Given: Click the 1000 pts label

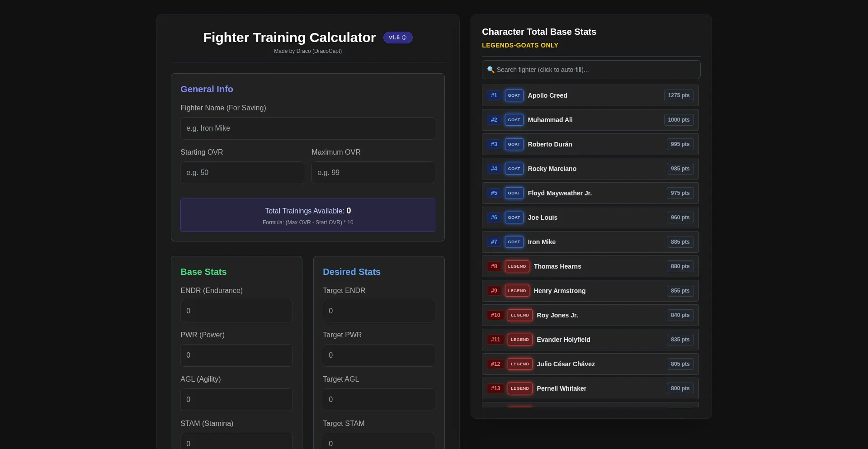Looking at the screenshot, I should point(679,120).
